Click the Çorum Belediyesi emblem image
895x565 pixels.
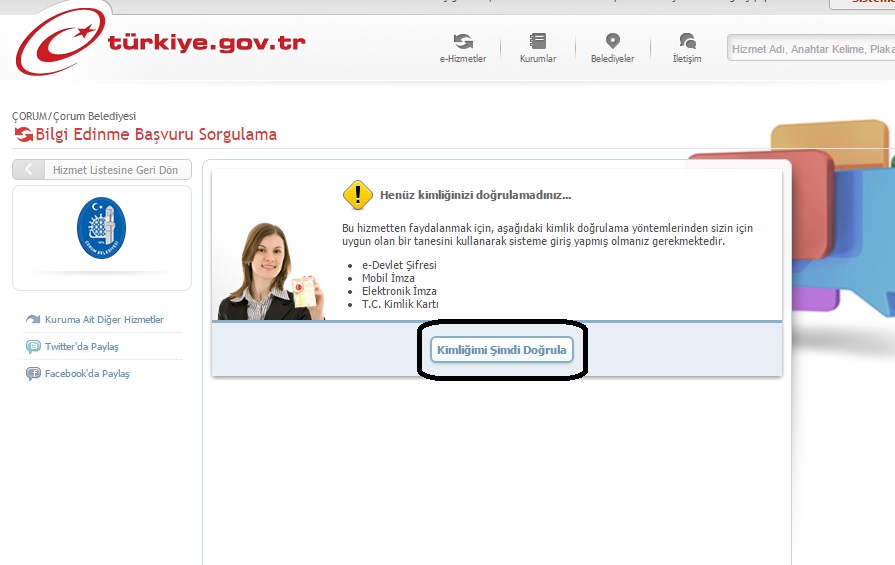tap(102, 228)
